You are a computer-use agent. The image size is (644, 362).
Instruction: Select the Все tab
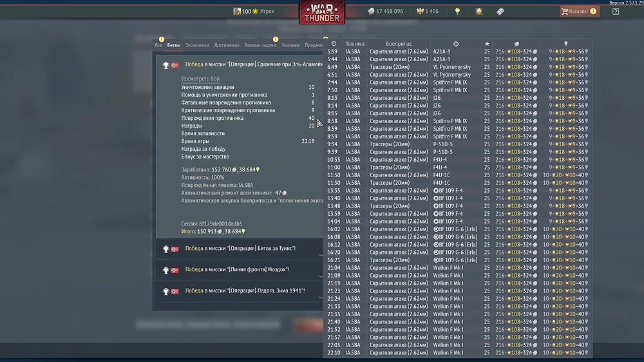158,45
